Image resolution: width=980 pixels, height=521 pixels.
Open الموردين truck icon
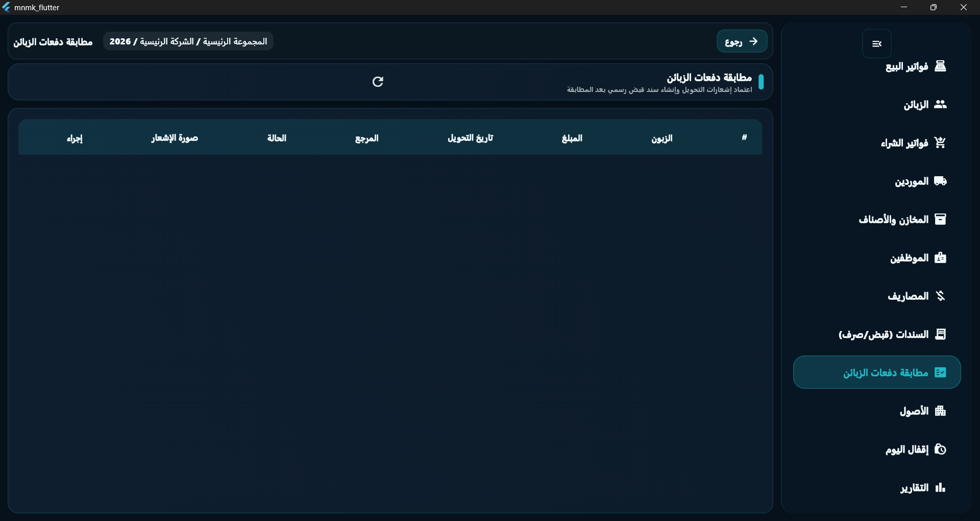(940, 181)
